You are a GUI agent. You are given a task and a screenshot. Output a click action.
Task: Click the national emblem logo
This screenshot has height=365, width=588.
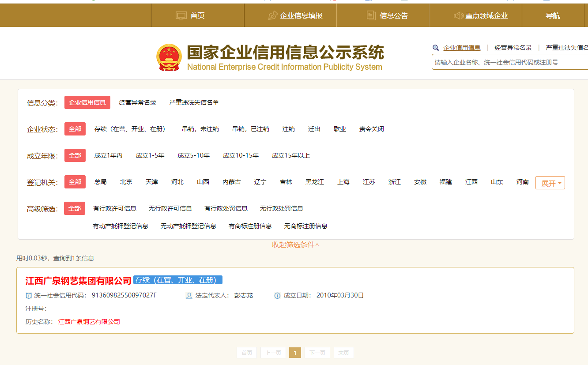pyautogui.click(x=169, y=58)
